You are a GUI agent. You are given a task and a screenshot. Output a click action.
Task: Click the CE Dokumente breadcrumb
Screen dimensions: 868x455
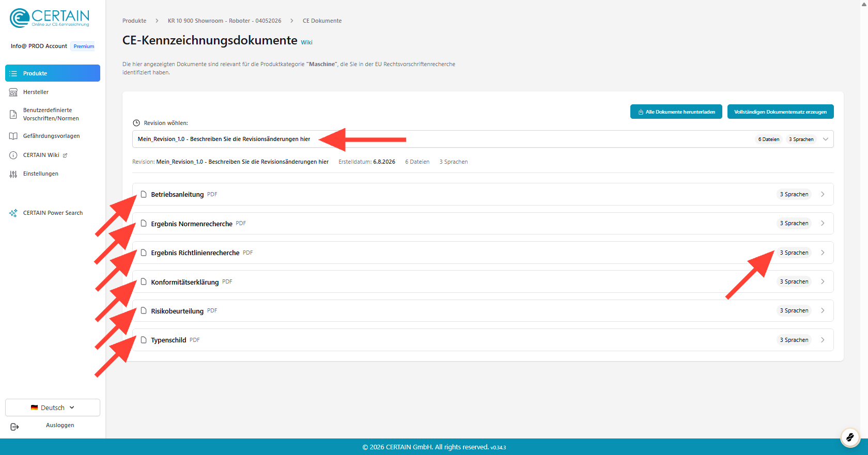tap(322, 21)
